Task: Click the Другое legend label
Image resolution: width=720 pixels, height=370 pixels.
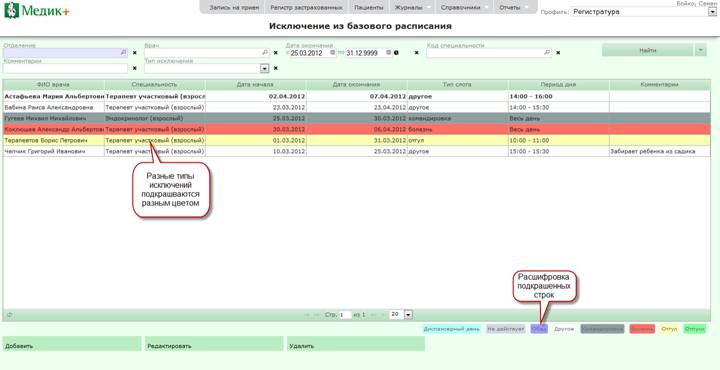Action: [564, 329]
